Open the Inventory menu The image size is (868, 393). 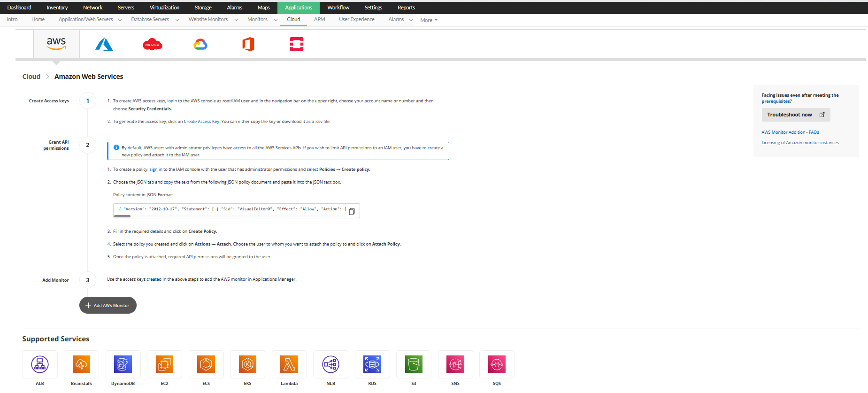pyautogui.click(x=57, y=8)
